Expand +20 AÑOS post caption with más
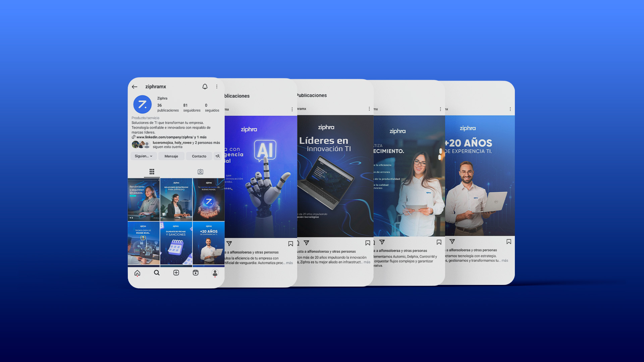The width and height of the screenshot is (644, 362). tap(505, 261)
